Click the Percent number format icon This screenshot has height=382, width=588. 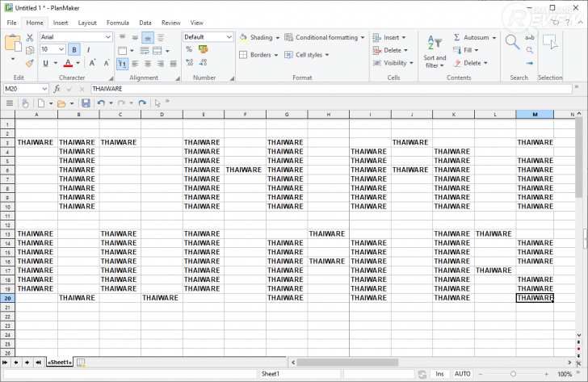click(x=189, y=49)
